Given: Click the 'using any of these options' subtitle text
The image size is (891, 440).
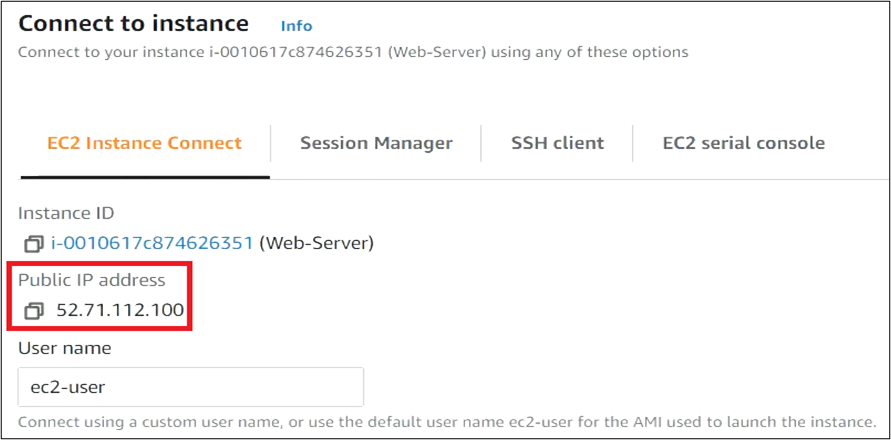Looking at the screenshot, I should coord(600,51).
